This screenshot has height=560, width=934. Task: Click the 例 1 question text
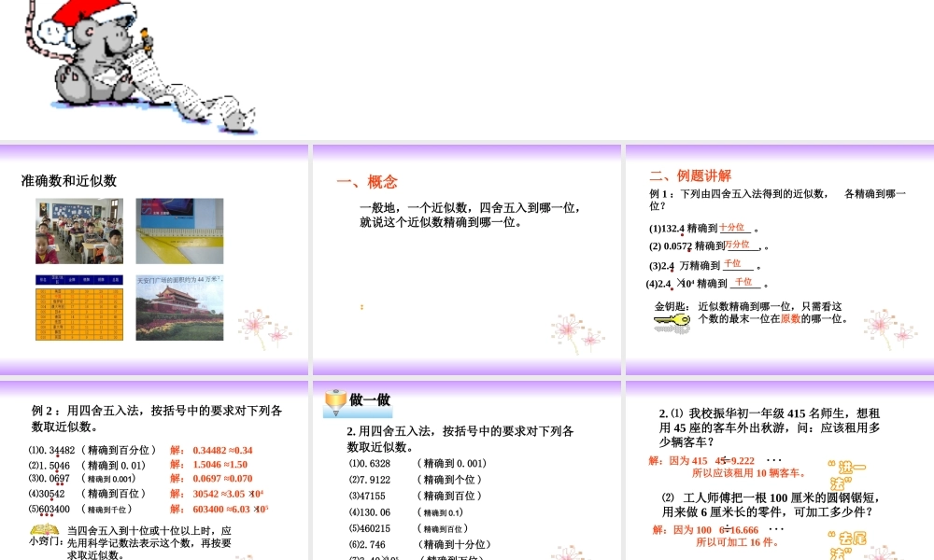(x=777, y=200)
